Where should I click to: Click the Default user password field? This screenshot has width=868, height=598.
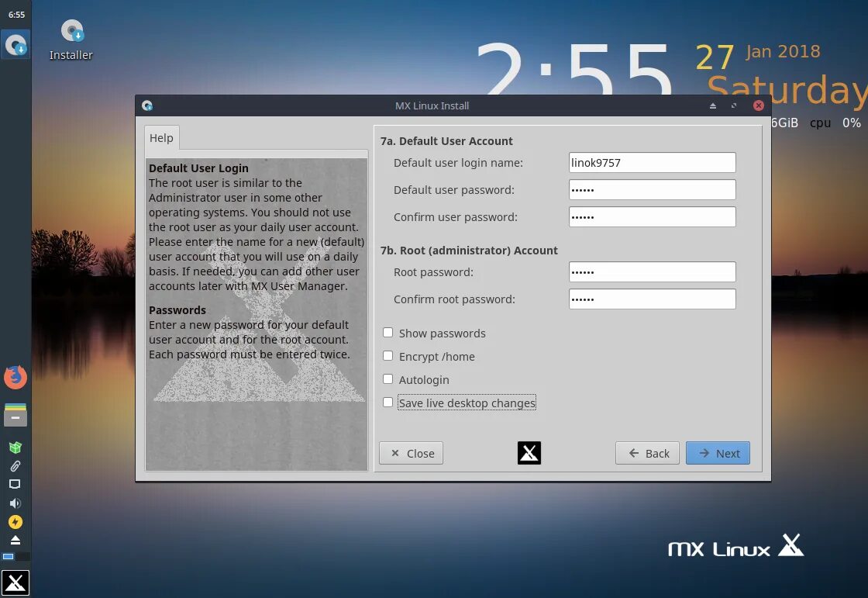pos(652,189)
